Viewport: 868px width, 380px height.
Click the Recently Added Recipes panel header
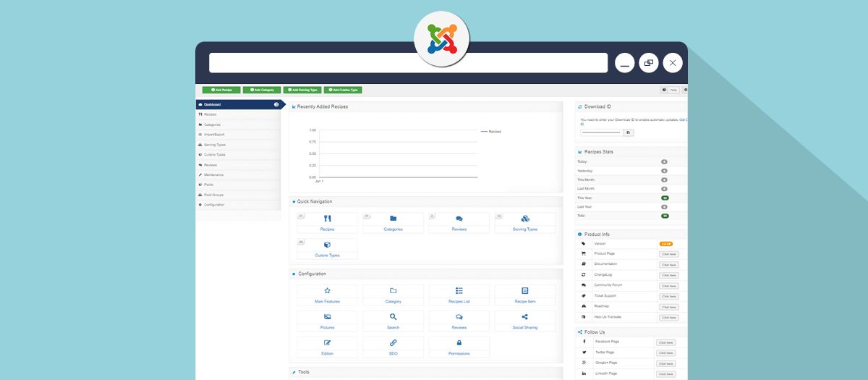click(x=426, y=106)
